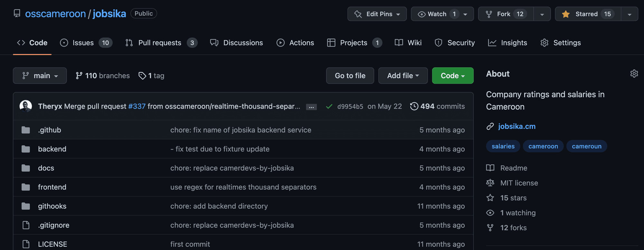This screenshot has height=250, width=644.
Task: Open the repository Settings tab
Action: click(x=561, y=43)
